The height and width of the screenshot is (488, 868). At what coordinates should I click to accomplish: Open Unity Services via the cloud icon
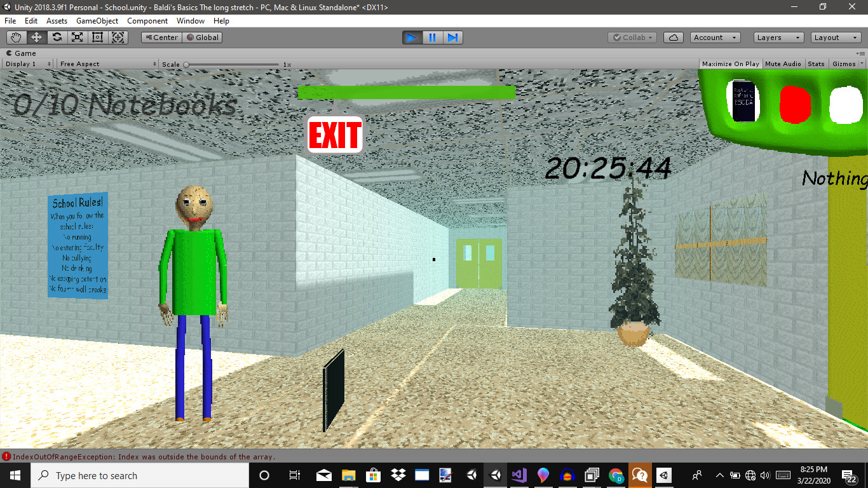pyautogui.click(x=674, y=37)
